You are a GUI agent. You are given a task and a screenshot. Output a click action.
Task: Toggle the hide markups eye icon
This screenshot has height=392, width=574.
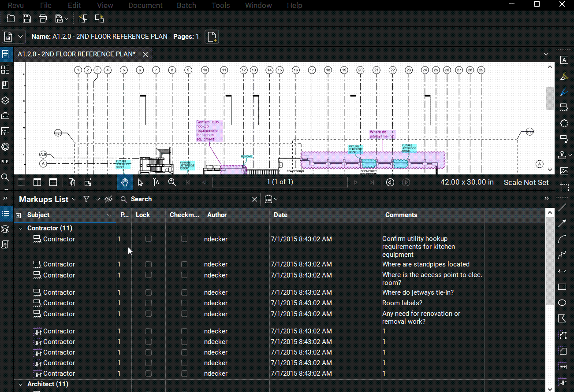108,199
